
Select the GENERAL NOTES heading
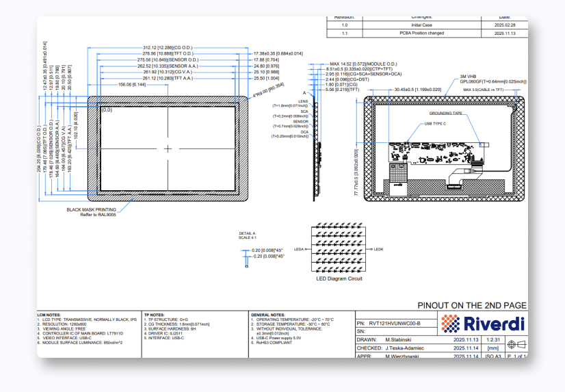267,315
